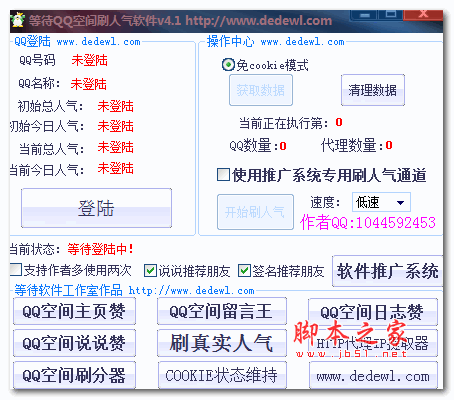Screen dimensions: 454x400
Task: Open the HTTP代理IP提取器 button
Action: click(x=373, y=343)
